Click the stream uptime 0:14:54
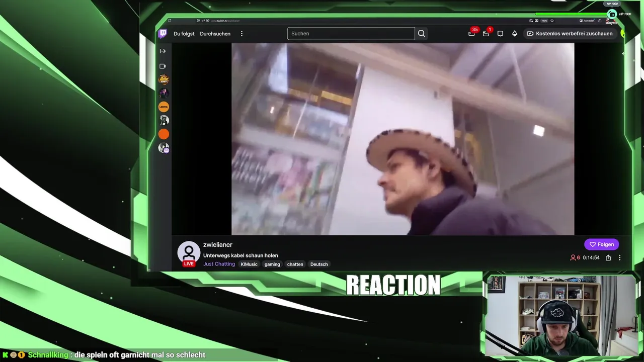 (591, 257)
